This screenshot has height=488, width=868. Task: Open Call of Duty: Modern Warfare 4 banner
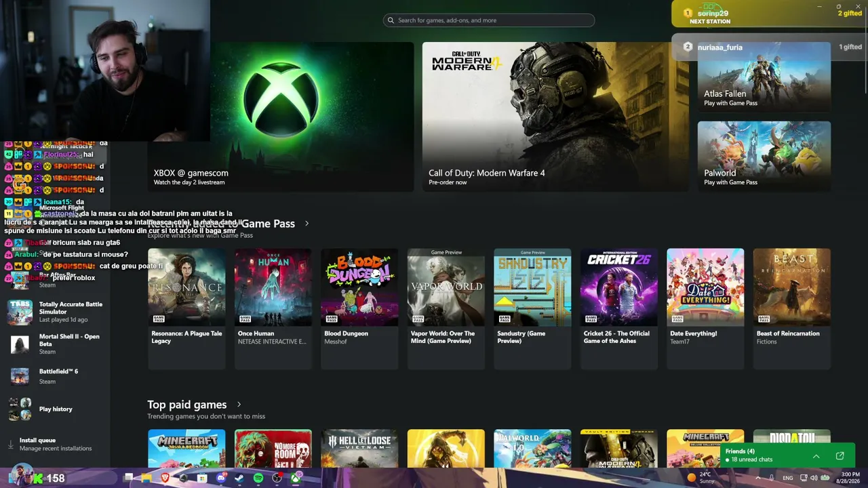(555, 117)
